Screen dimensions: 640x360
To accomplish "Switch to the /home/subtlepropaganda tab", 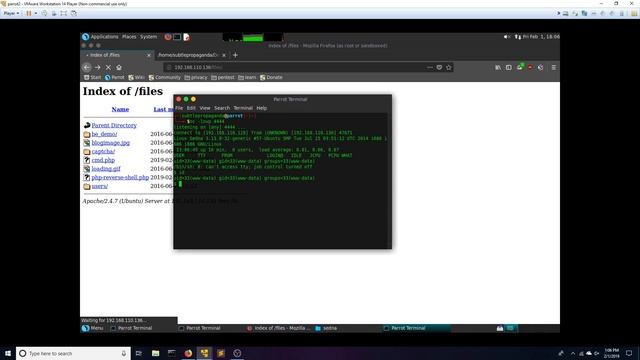I will point(188,55).
